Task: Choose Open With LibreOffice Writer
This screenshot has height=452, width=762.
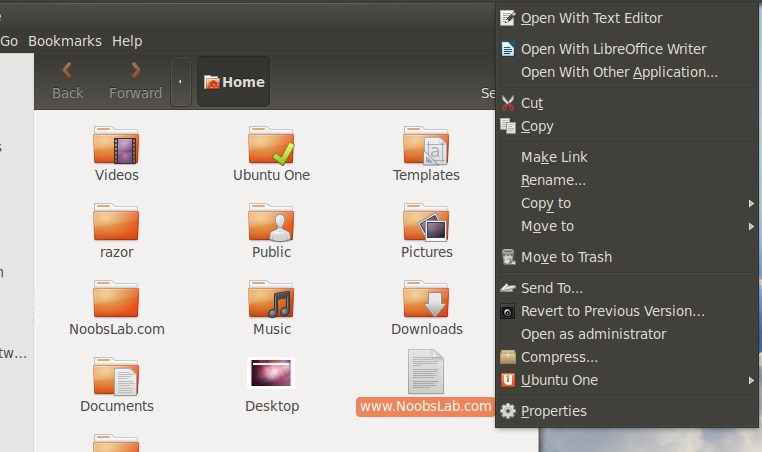Action: [x=627, y=49]
